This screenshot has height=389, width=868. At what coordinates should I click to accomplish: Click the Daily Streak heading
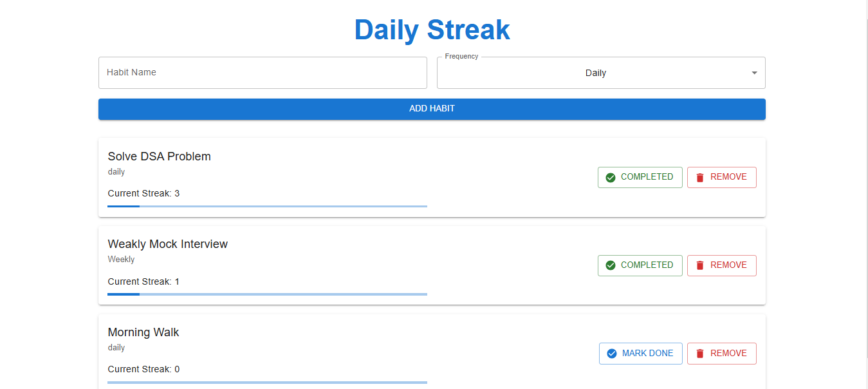pyautogui.click(x=432, y=30)
